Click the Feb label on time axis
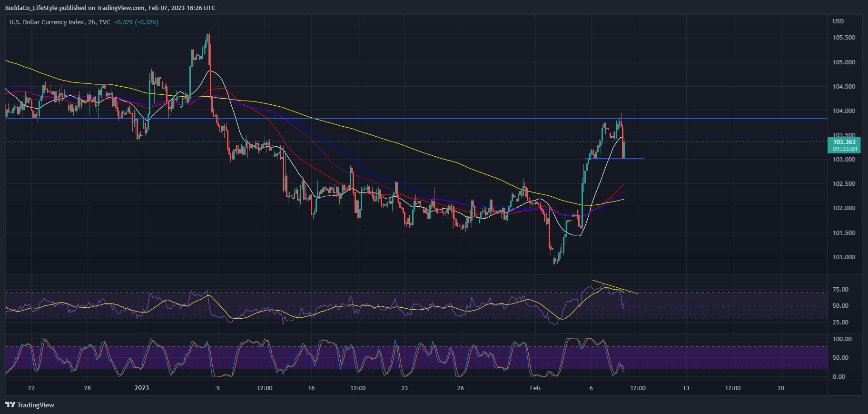Screen dimensions: 868x414 click(x=535, y=388)
